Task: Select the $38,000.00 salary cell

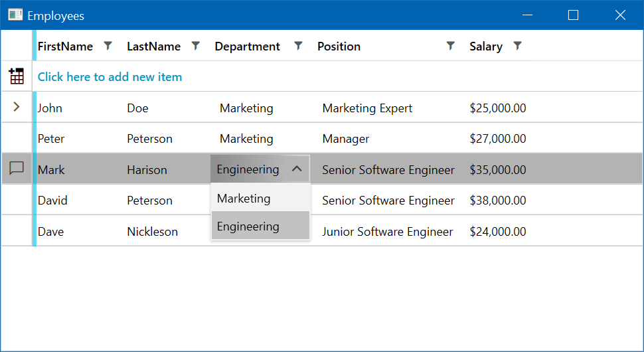Action: 498,200
